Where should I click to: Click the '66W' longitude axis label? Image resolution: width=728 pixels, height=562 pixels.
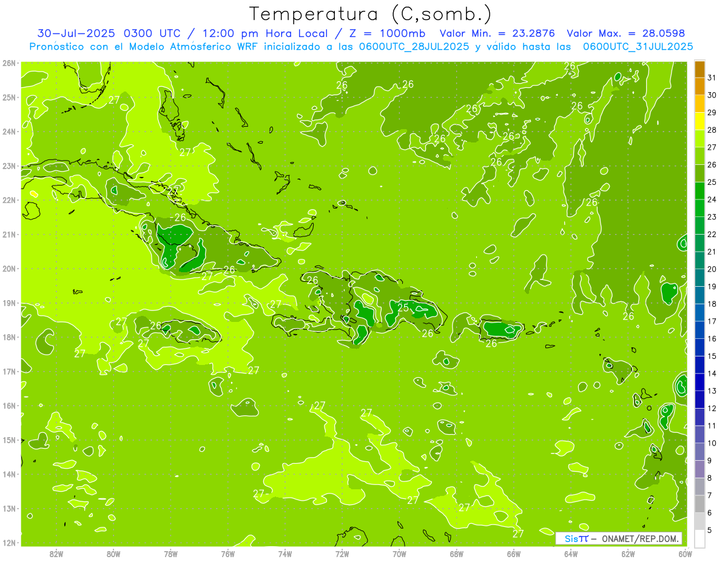[x=513, y=554]
